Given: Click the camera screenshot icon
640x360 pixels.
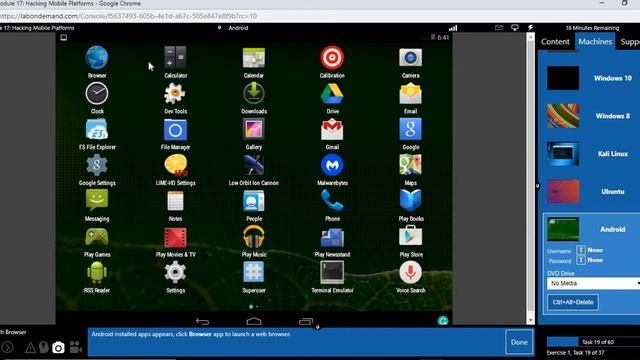Looking at the screenshot, I should point(58,347).
